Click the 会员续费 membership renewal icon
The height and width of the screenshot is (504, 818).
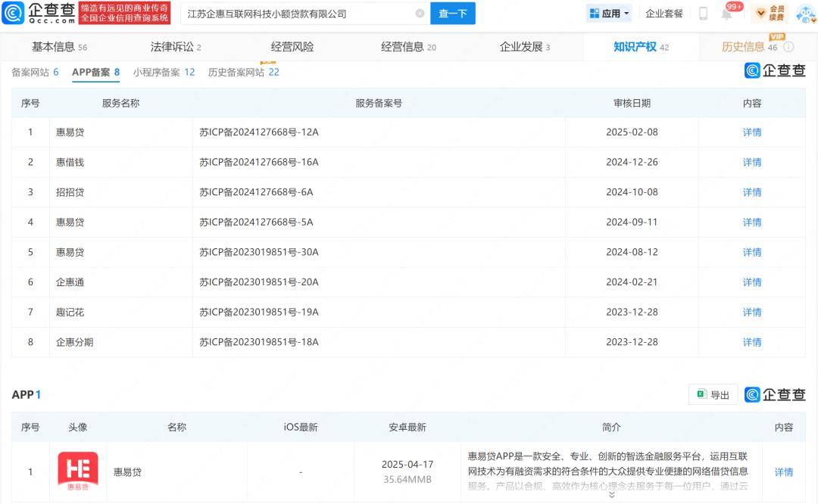pos(770,13)
